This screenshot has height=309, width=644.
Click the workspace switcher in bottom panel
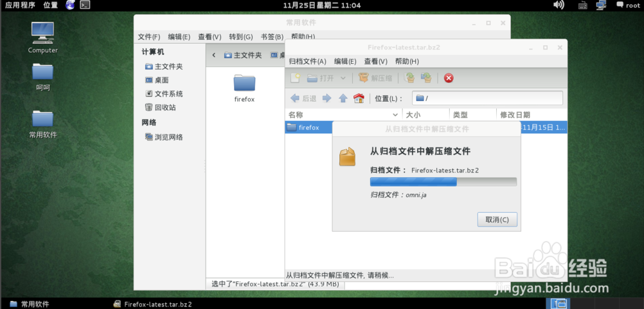(x=559, y=304)
